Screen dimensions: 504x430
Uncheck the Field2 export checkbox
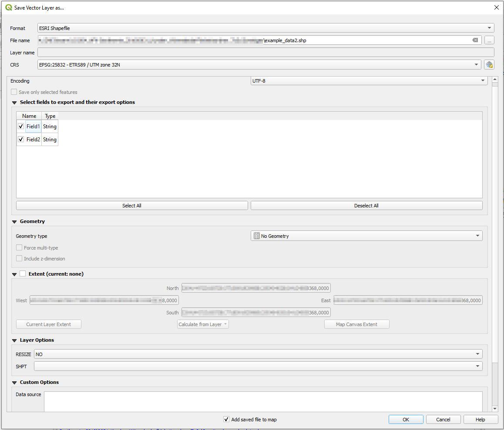pyautogui.click(x=20, y=139)
